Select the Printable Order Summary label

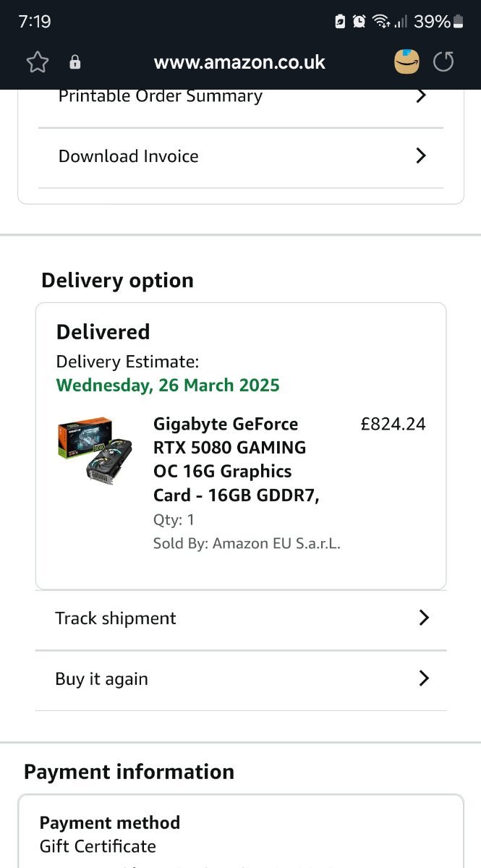pos(160,96)
